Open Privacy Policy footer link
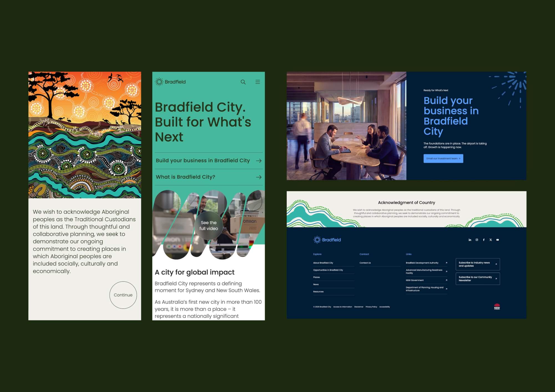Viewport: 555px width, 392px height. coord(371,307)
